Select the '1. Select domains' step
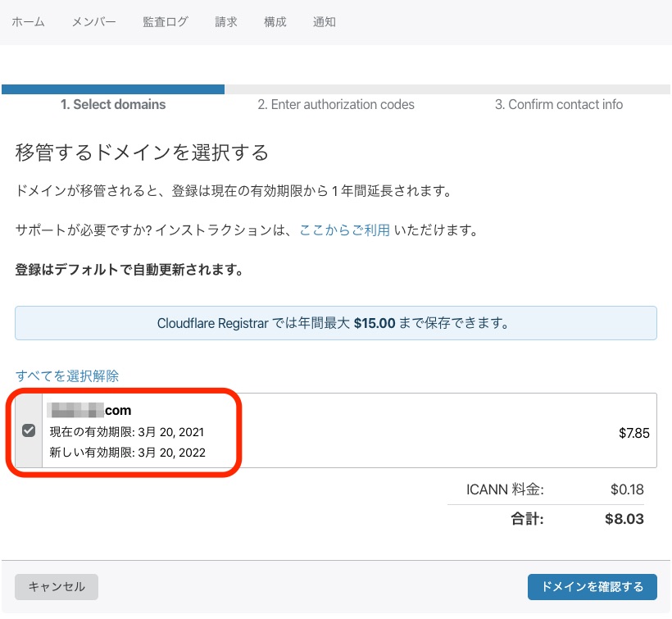This screenshot has height=619, width=672. (112, 104)
